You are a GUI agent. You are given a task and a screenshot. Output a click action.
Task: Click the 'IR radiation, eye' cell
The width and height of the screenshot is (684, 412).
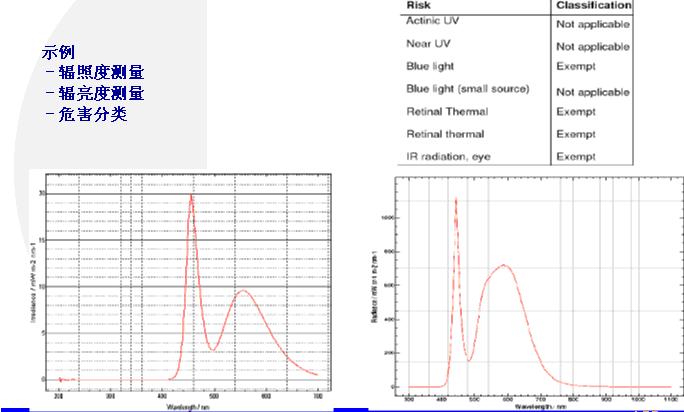pyautogui.click(x=448, y=157)
